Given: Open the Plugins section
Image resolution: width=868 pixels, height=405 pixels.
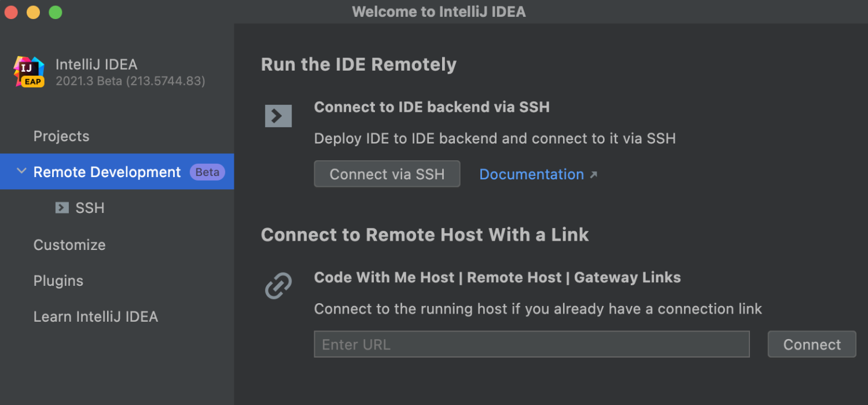Looking at the screenshot, I should pyautogui.click(x=58, y=281).
